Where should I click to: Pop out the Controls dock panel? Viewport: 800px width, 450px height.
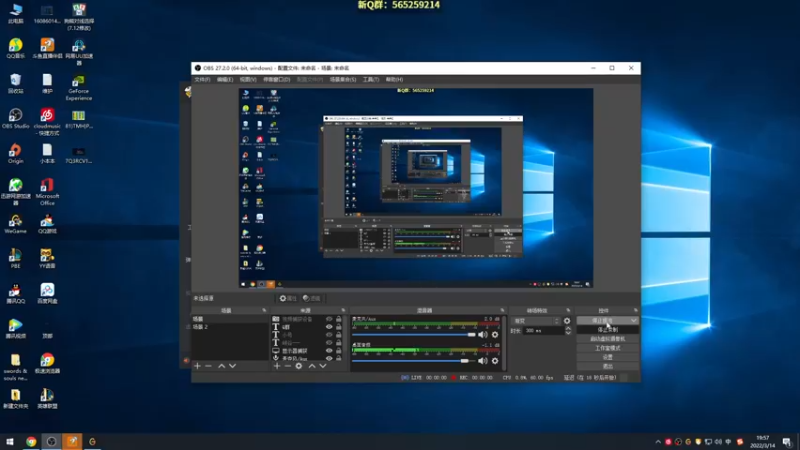coord(635,310)
